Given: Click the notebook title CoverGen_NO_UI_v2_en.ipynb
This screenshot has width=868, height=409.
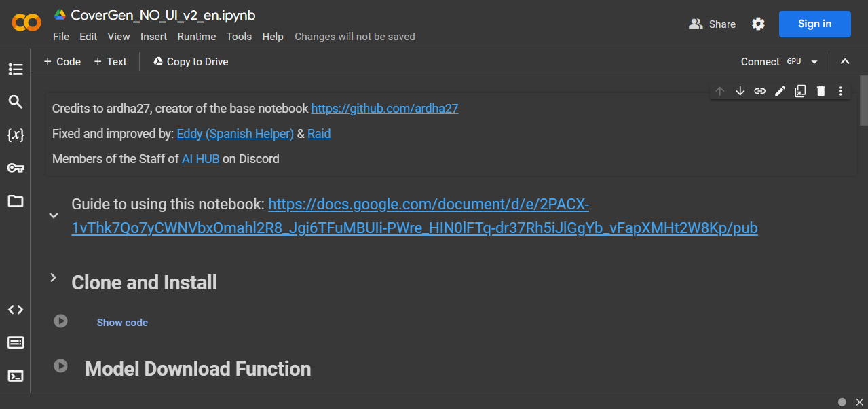Looking at the screenshot, I should (x=163, y=15).
